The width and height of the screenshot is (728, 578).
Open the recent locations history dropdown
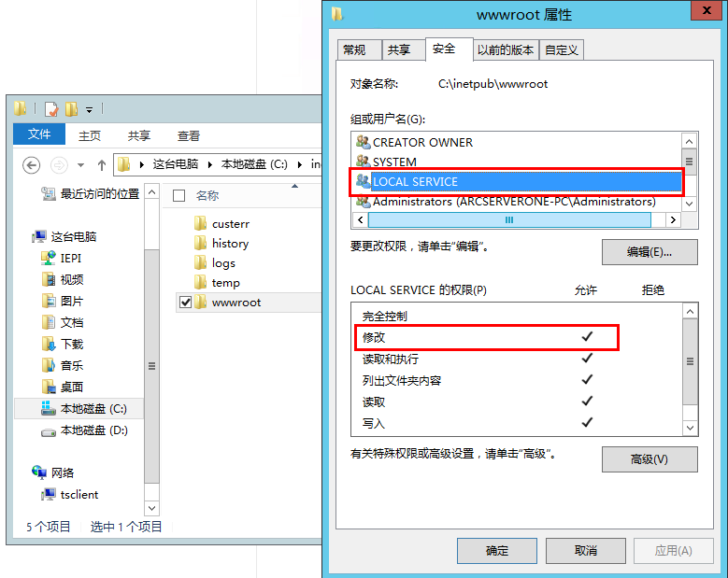point(80,165)
